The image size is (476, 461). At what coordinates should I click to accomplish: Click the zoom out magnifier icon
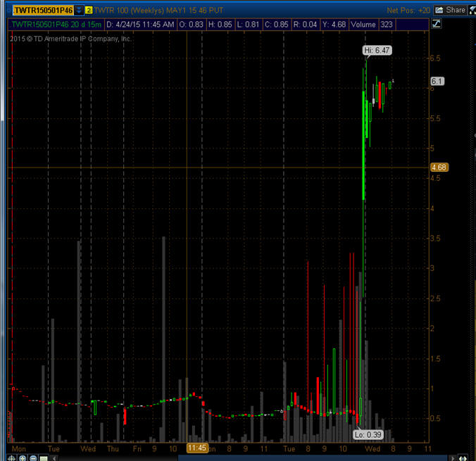32,457
